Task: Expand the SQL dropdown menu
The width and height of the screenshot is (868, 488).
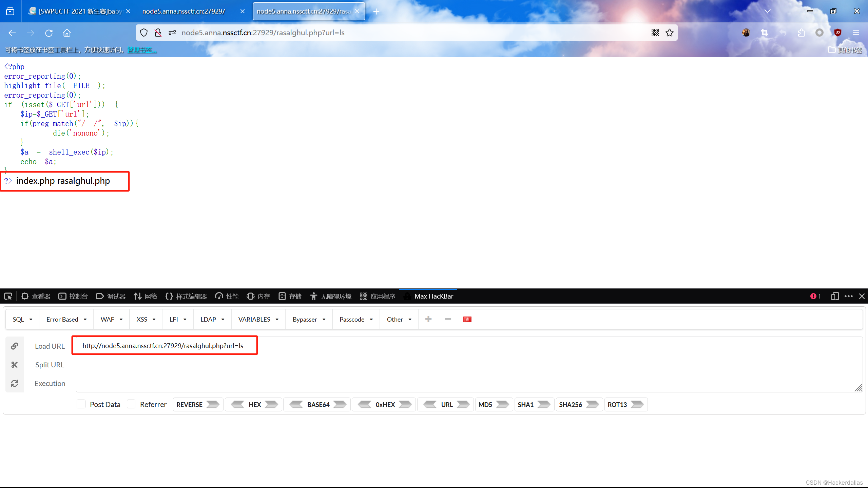Action: point(22,319)
